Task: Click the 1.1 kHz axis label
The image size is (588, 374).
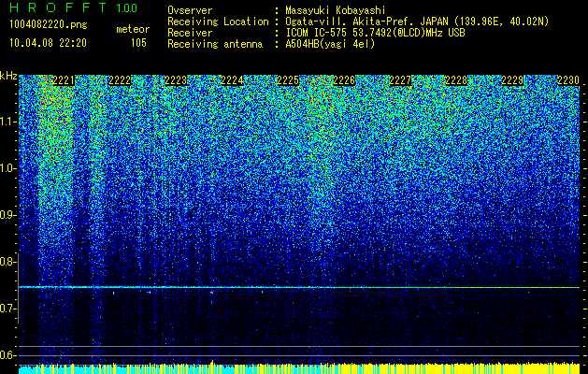Action: click(x=7, y=122)
